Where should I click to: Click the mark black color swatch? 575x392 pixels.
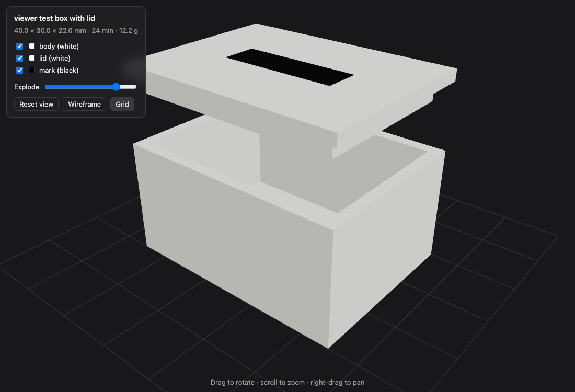(32, 71)
